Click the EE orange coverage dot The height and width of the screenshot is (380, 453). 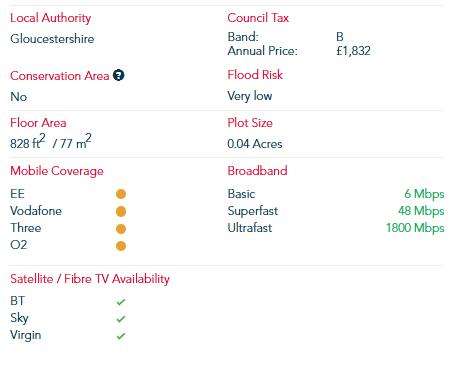(x=121, y=194)
